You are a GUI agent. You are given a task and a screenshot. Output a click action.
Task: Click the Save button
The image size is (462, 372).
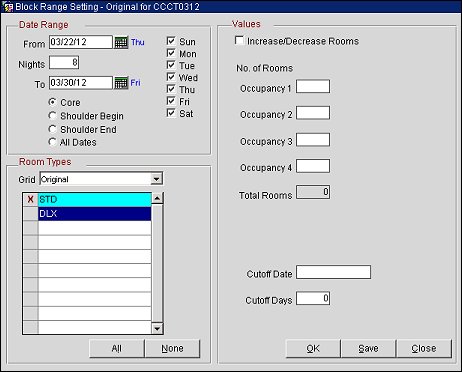tap(368, 349)
